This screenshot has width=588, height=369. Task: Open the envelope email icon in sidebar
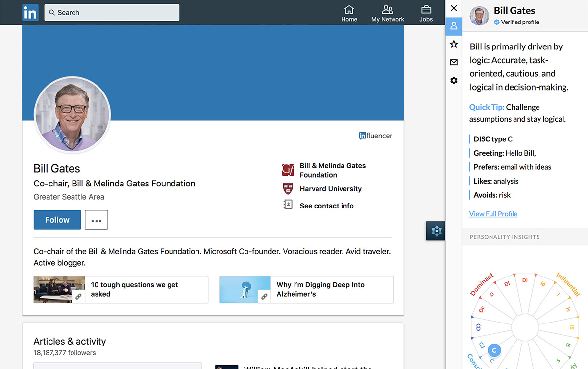(x=454, y=62)
